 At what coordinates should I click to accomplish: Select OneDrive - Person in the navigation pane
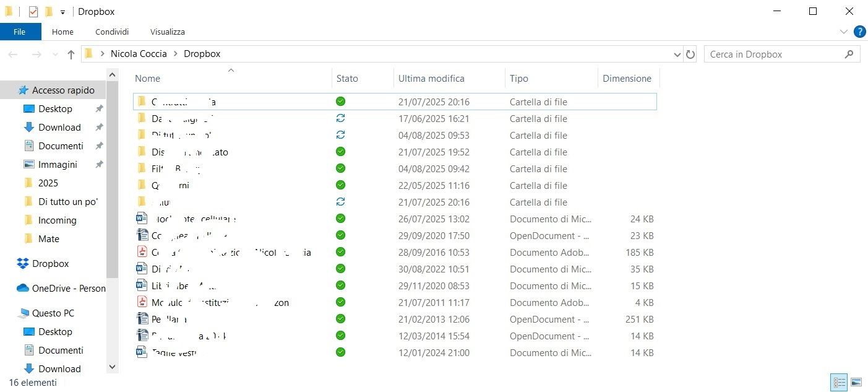click(62, 288)
